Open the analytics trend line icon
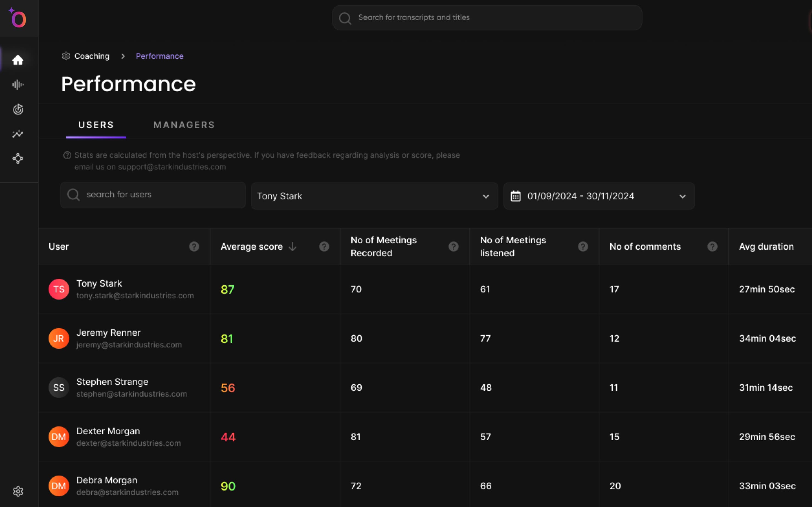 (18, 134)
